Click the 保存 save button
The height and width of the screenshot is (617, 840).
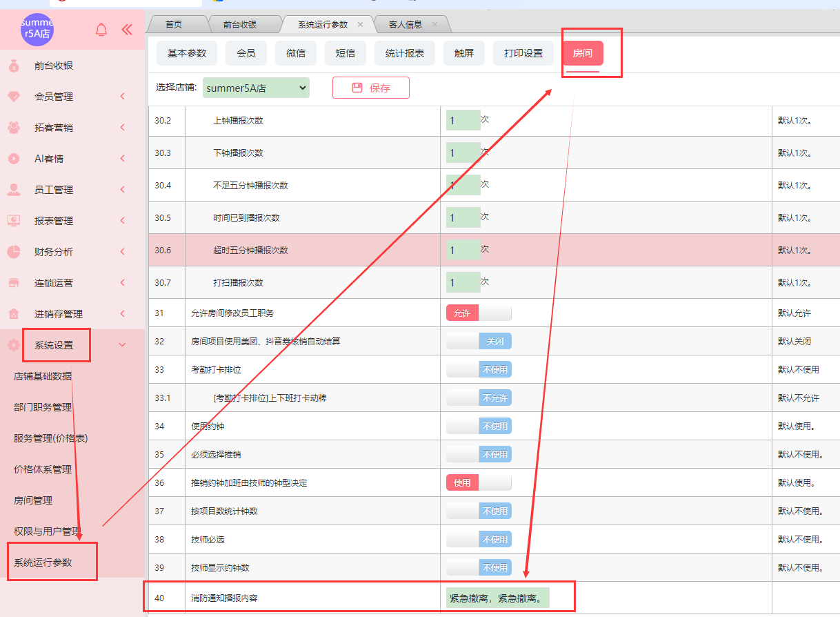tap(371, 88)
